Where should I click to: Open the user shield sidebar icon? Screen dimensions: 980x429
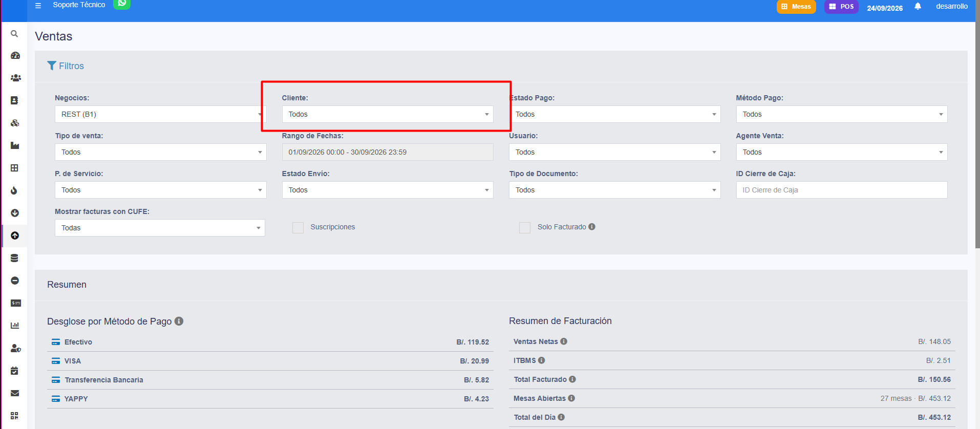click(16, 348)
